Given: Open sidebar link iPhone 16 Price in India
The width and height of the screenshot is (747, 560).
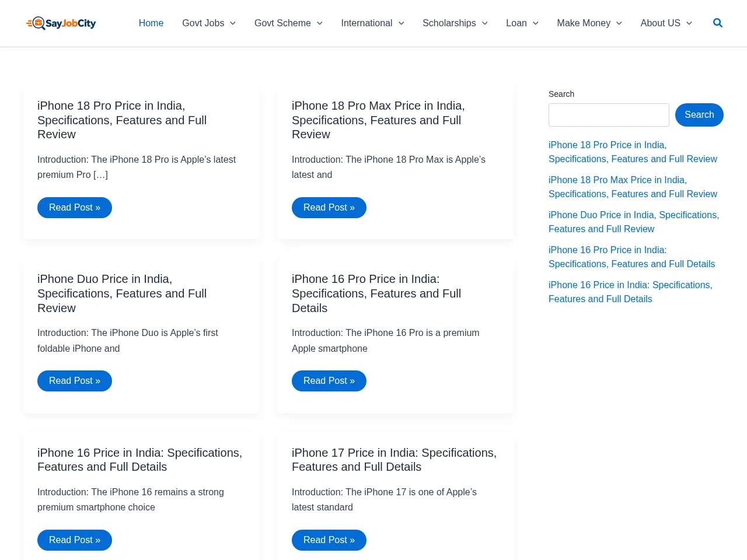Looking at the screenshot, I should tap(630, 292).
